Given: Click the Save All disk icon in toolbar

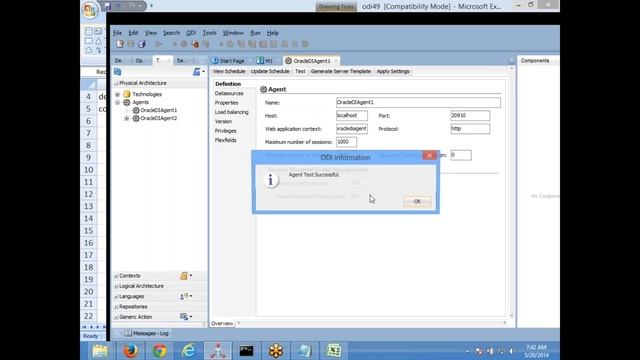Looking at the screenshot, I should [142, 44].
